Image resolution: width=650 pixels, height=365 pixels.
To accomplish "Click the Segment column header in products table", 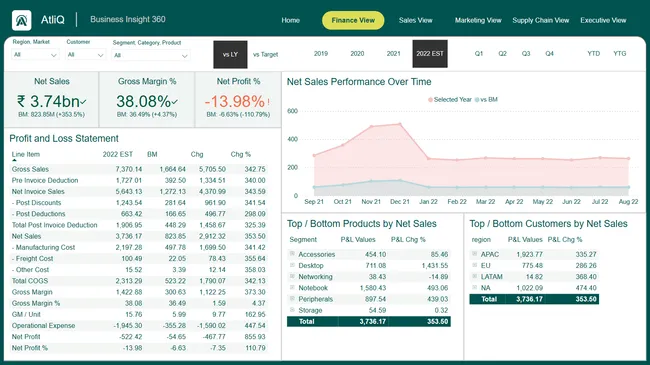I will tap(303, 240).
